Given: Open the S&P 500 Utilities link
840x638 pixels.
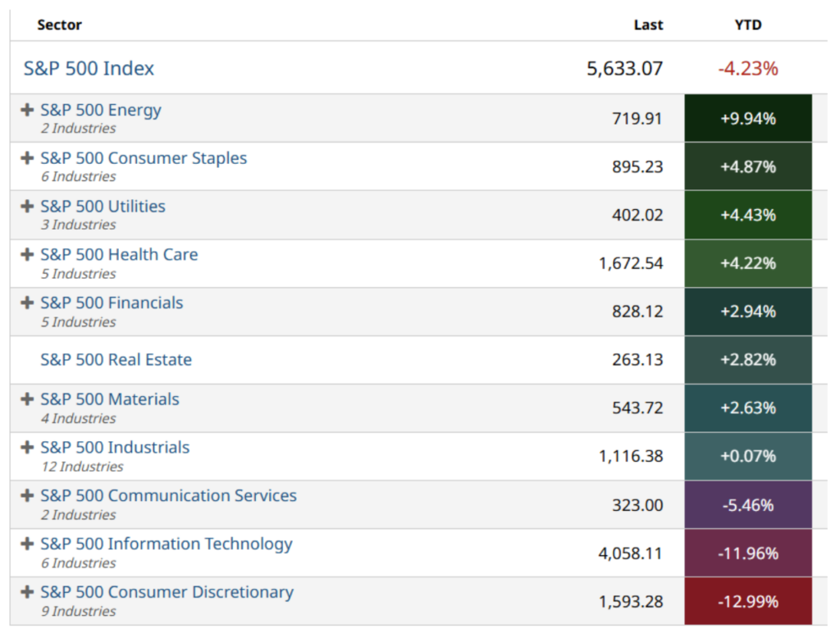Looking at the screenshot, I should (x=103, y=206).
